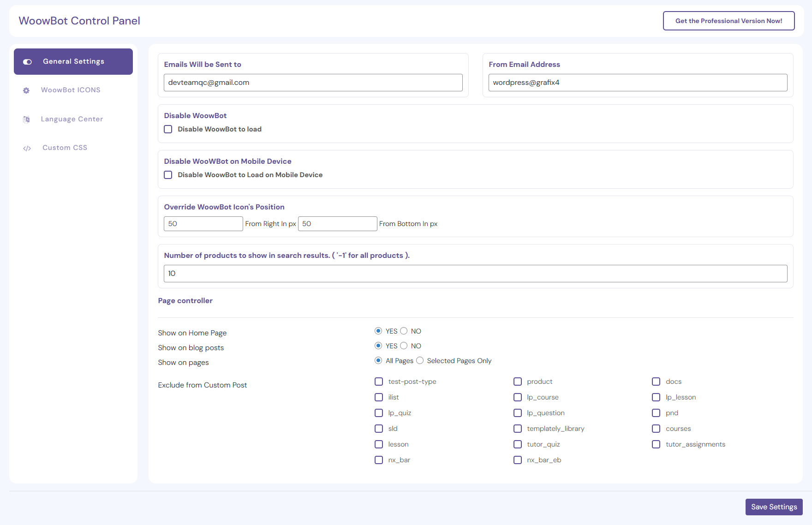Select NO for Show on Home Page
This screenshot has height=525, width=812.
coord(404,331)
